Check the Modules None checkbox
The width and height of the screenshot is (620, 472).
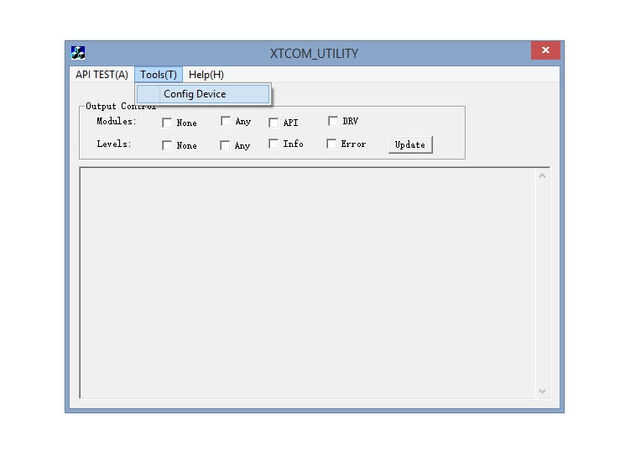(166, 123)
